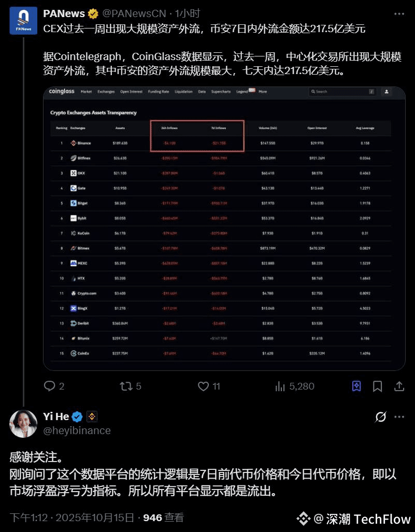Open the coinglass table screenshot image

(x=224, y=228)
